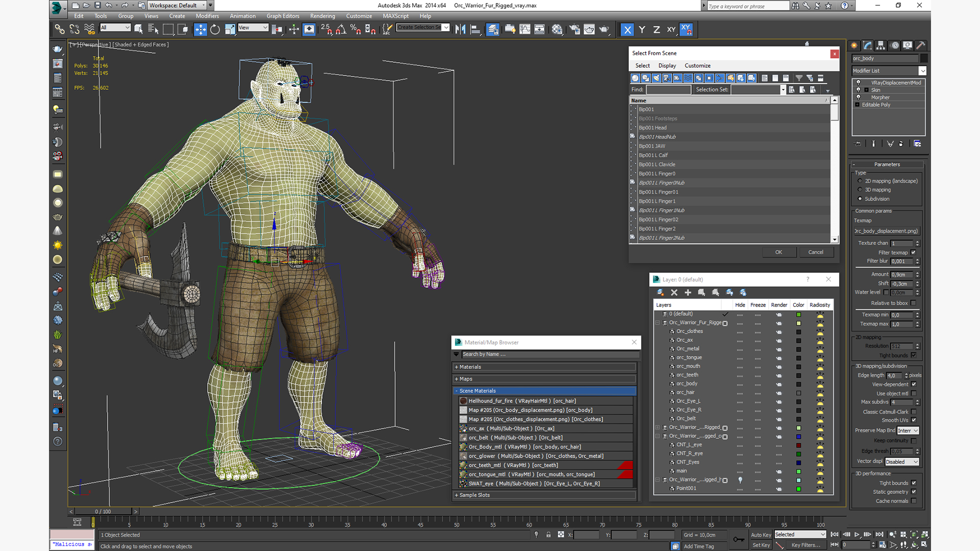Activate the Rotate tool
Image resolution: width=980 pixels, height=551 pixels.
tap(215, 30)
